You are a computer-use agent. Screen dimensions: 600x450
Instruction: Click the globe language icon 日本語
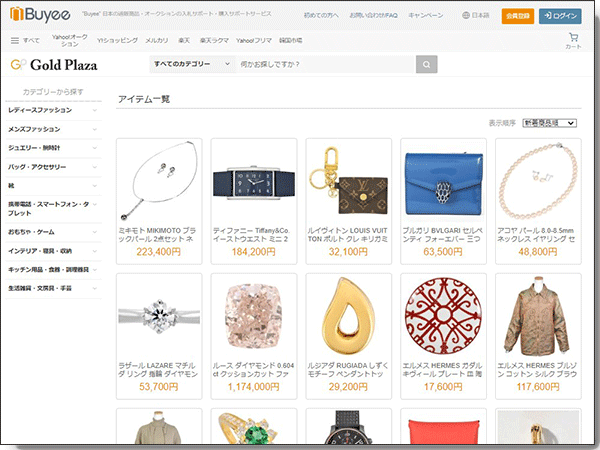click(x=476, y=15)
